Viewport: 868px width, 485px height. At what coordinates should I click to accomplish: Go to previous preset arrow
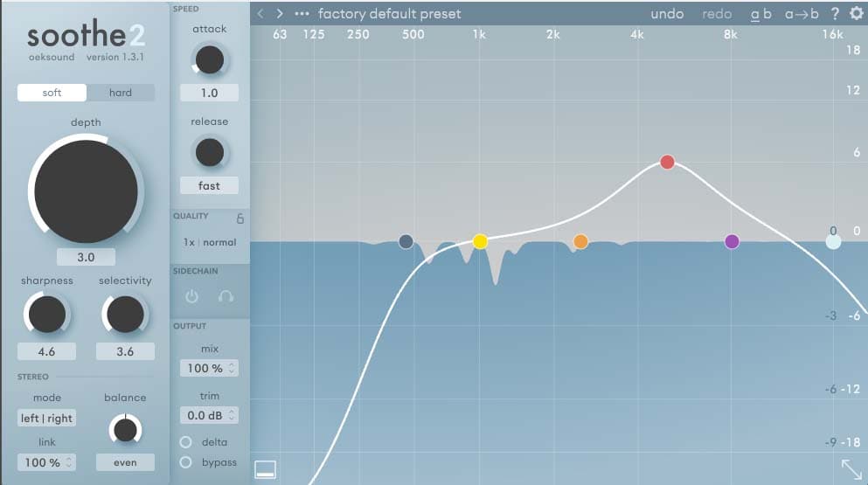[260, 14]
